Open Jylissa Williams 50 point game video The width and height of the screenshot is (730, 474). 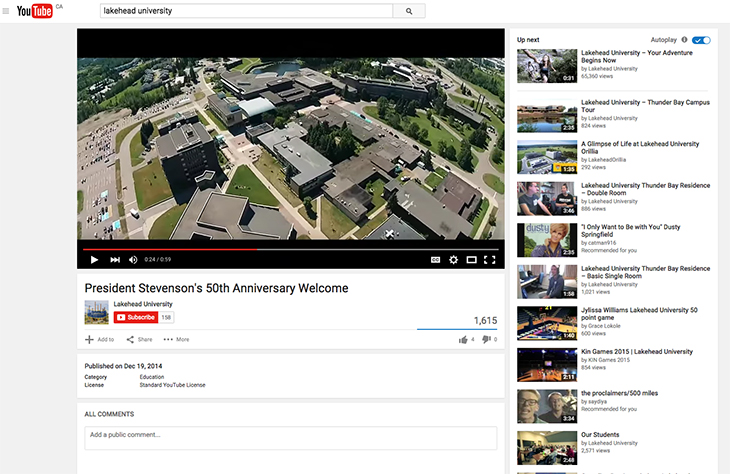[x=639, y=313]
